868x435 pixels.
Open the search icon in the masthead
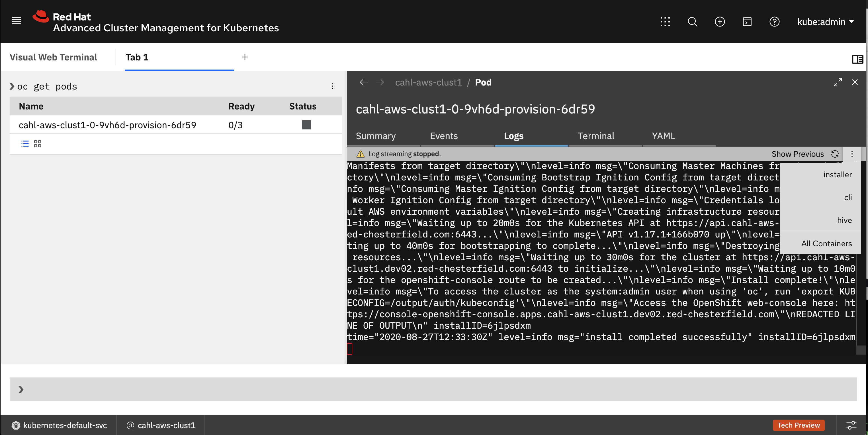pos(693,22)
